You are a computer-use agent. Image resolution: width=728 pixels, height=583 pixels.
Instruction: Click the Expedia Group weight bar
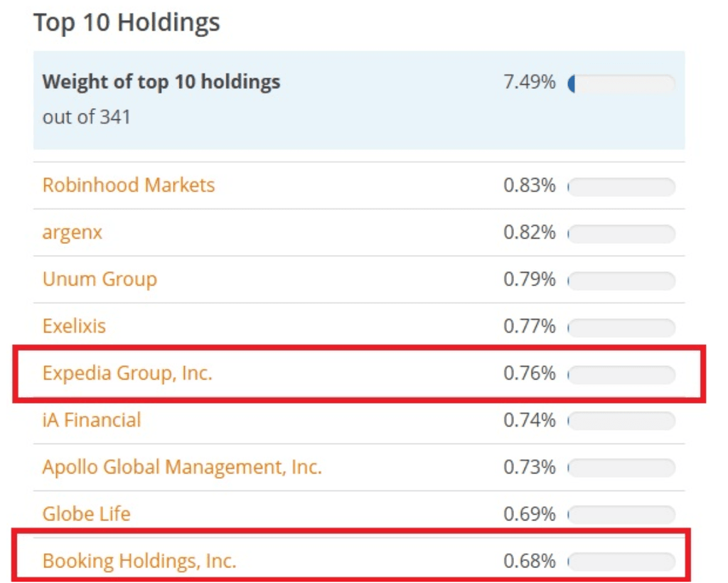coord(621,375)
